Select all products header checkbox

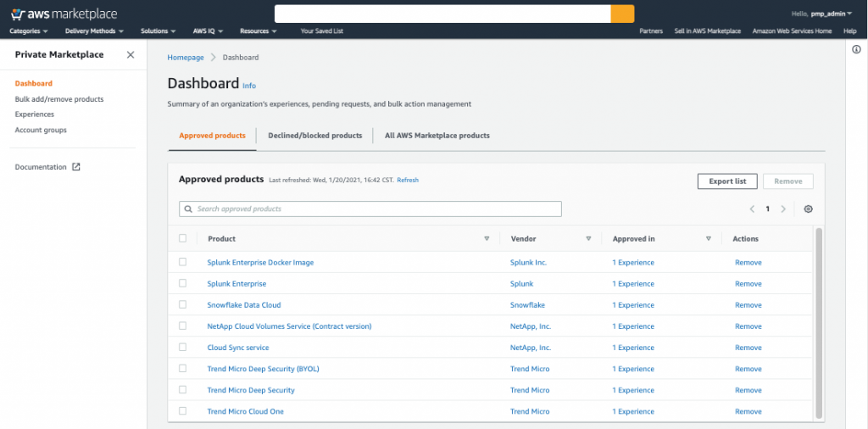point(183,238)
